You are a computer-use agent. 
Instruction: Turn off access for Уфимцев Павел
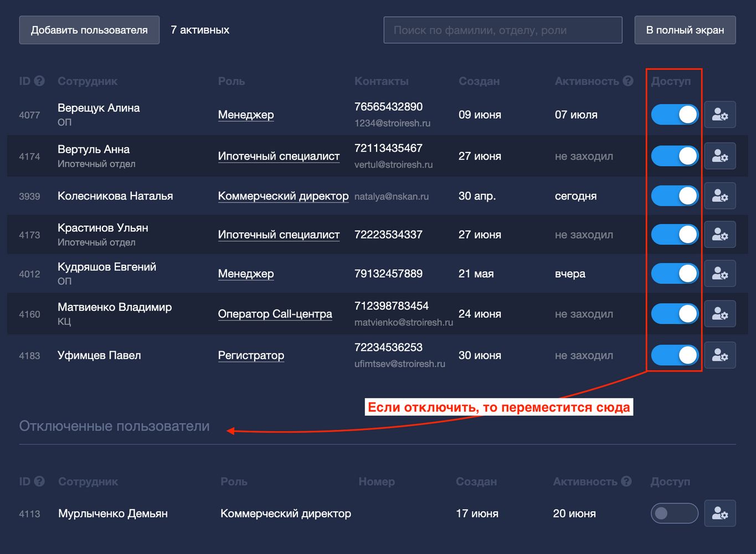click(x=675, y=355)
